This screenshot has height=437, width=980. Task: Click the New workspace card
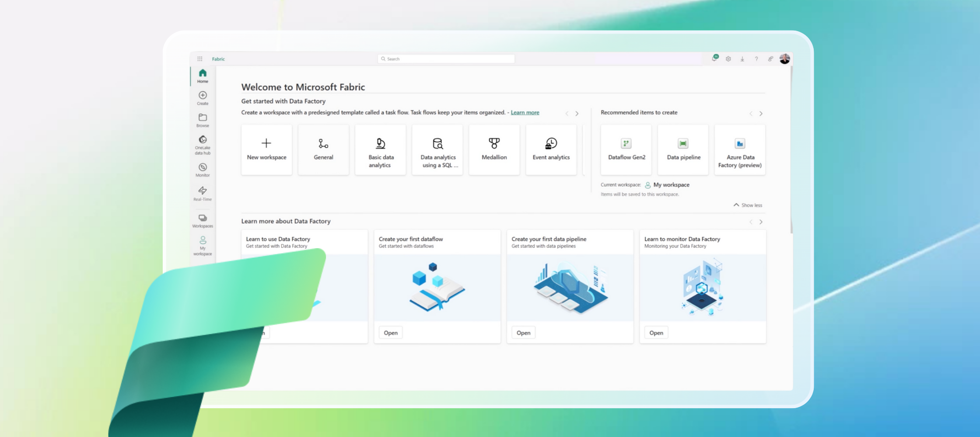(266, 150)
